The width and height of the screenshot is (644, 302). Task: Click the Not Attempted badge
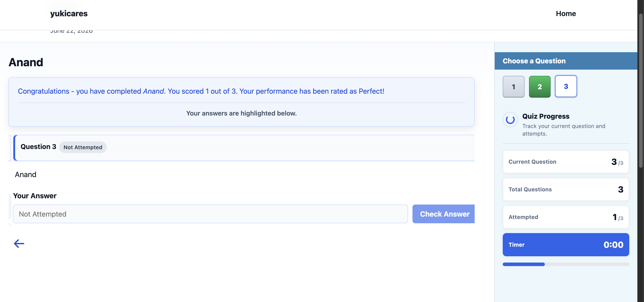click(x=83, y=147)
